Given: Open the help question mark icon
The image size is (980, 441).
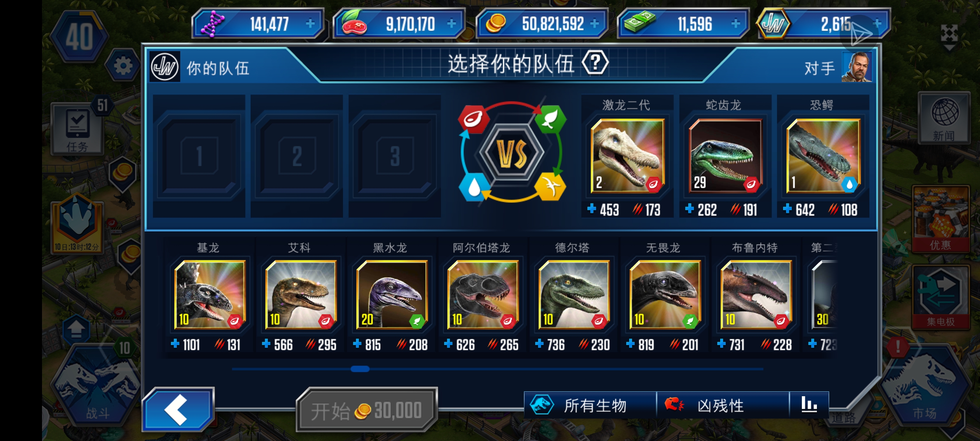Looking at the screenshot, I should (595, 63).
